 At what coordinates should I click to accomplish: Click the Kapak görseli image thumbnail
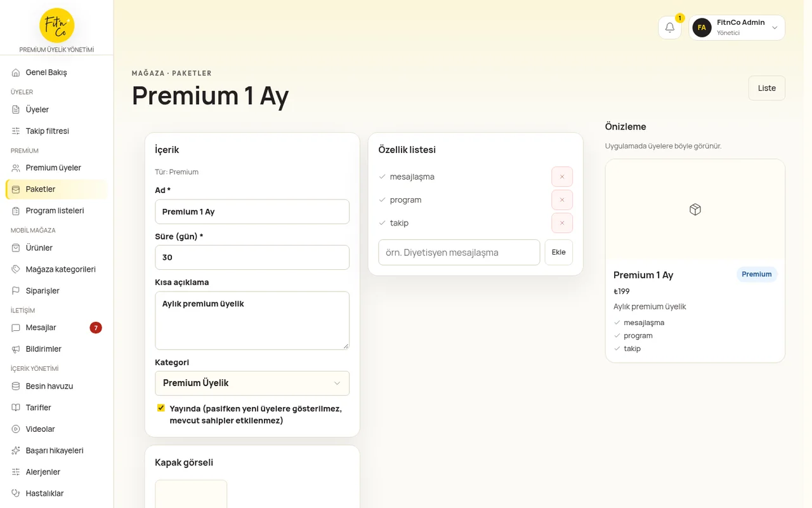[x=191, y=494]
